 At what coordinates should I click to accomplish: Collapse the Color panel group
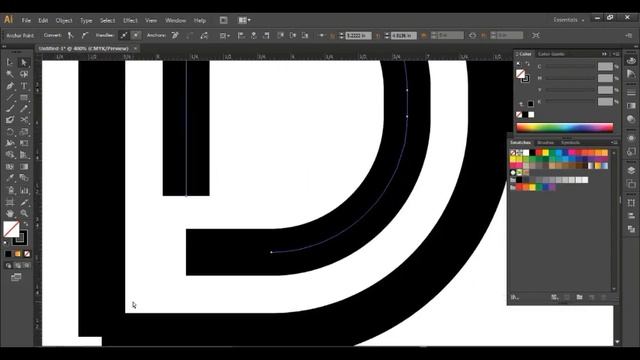click(604, 54)
